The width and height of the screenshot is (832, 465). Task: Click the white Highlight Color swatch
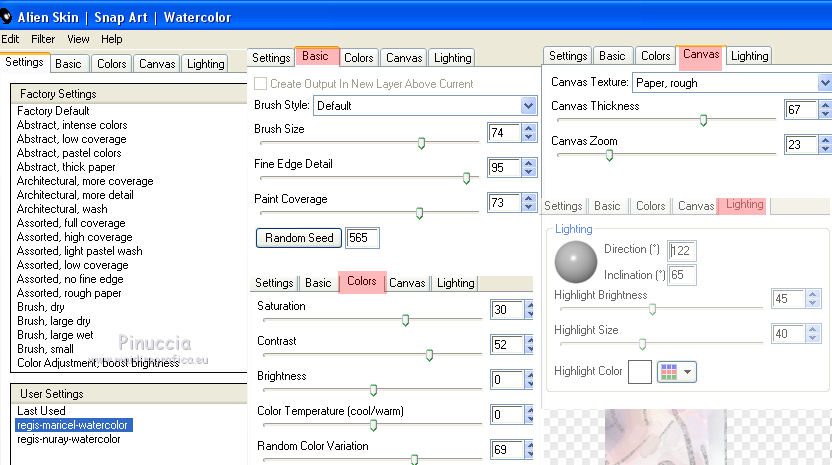pyautogui.click(x=640, y=372)
